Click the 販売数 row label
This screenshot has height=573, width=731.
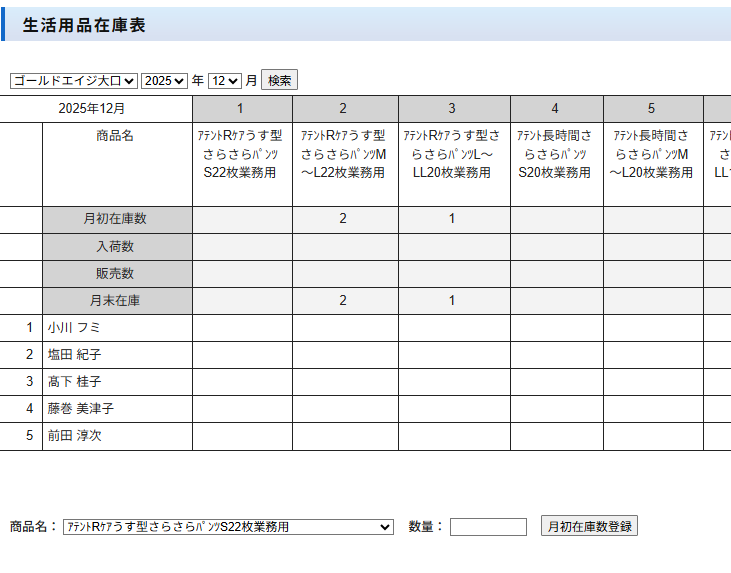click(x=117, y=273)
